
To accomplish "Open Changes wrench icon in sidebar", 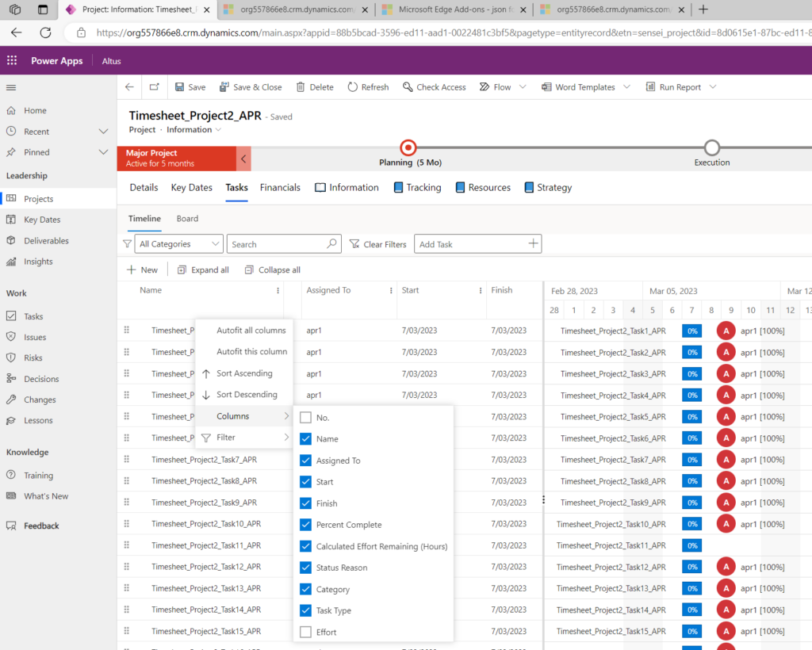I will 11,400.
